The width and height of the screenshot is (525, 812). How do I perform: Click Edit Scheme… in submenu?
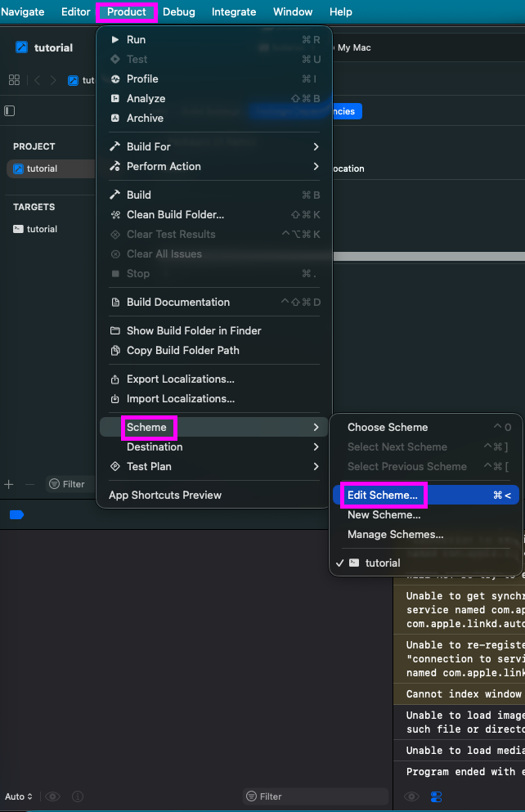pos(425,495)
